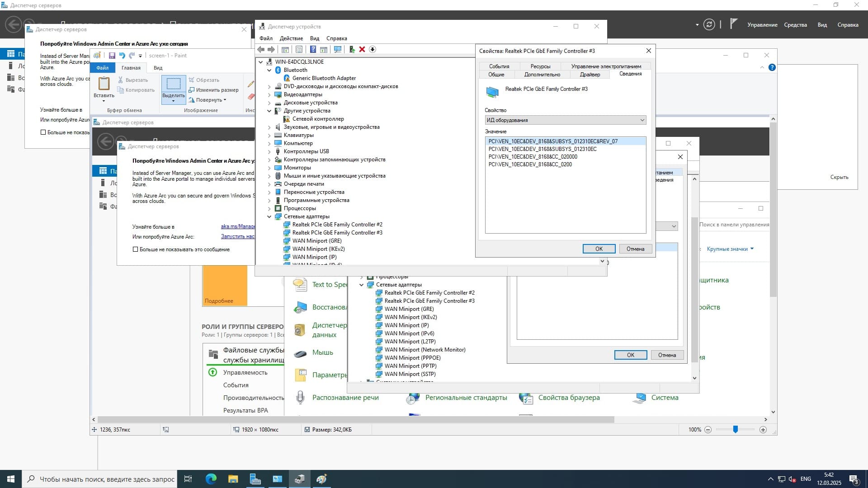This screenshot has width=868, height=488.
Task: Click Server Manager back navigation arrow
Action: (x=14, y=24)
